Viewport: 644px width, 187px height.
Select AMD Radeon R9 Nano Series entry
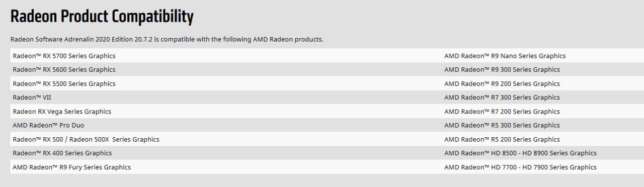[505, 56]
